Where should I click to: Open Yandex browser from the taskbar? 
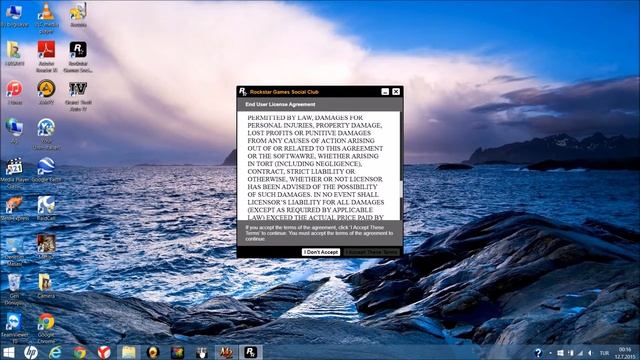pos(104,352)
